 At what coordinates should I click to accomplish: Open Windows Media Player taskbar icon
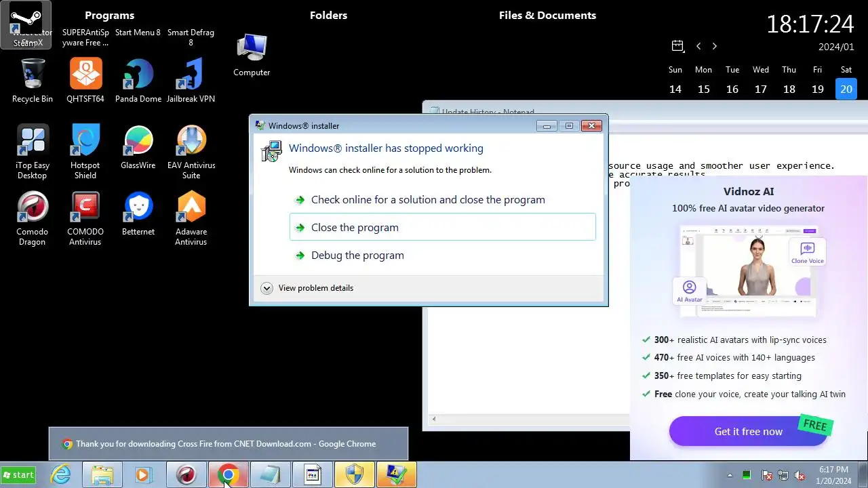click(x=143, y=475)
